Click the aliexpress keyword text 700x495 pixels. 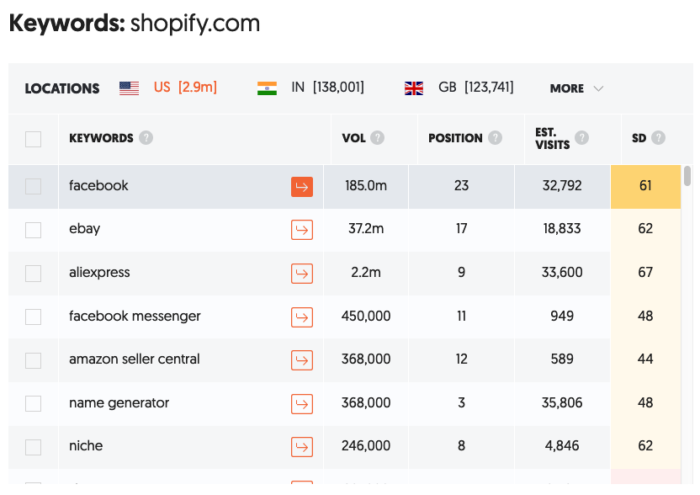(x=100, y=272)
